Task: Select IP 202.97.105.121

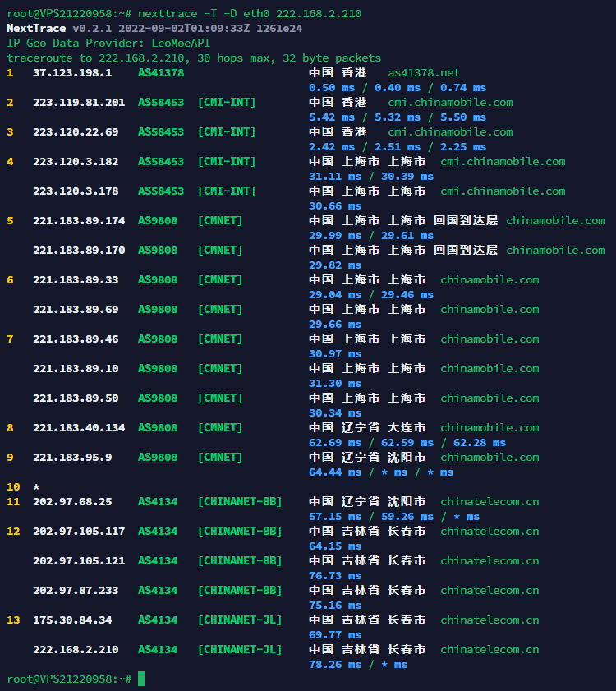Action: click(x=79, y=560)
